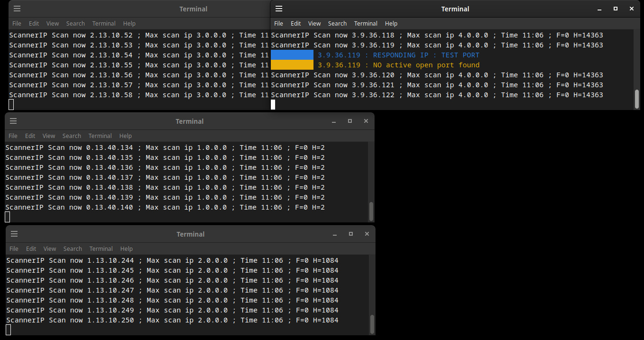The width and height of the screenshot is (644, 340).
Task: Open Help menu in the top-left terminal scanning 2.13.10
Action: click(129, 23)
